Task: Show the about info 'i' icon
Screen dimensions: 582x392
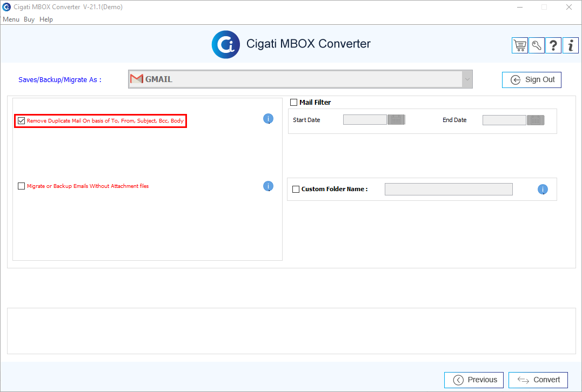Action: [x=571, y=45]
